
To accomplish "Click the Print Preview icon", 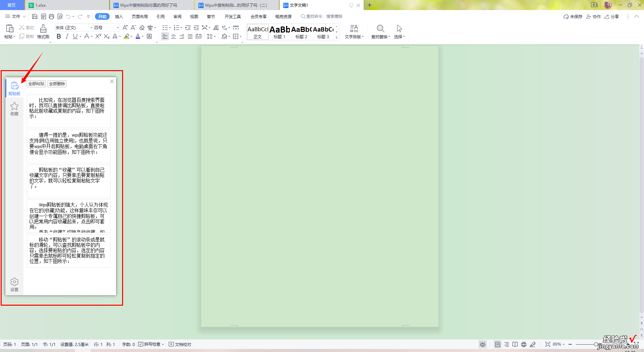I will tap(60, 16).
